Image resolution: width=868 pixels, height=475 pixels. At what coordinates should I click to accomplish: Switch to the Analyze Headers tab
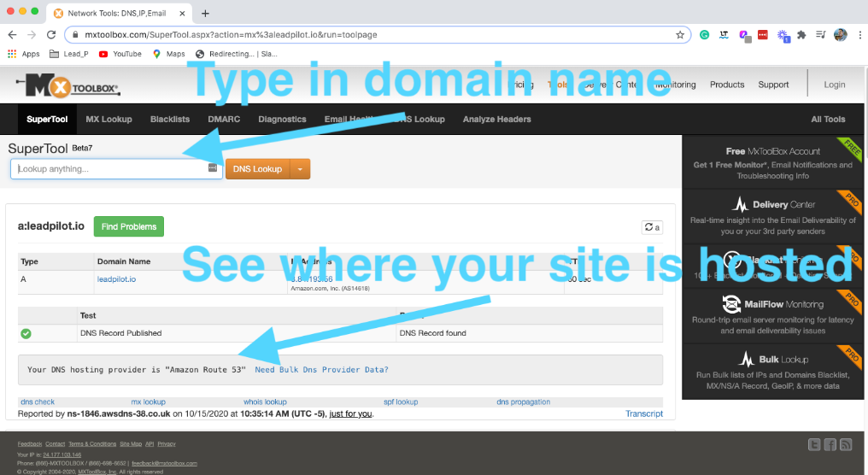(497, 119)
